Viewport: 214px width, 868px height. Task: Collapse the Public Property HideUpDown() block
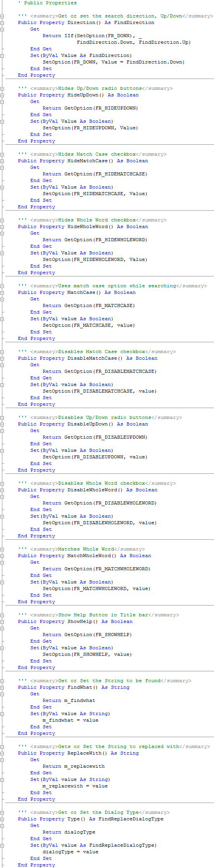pyautogui.click(x=2, y=95)
